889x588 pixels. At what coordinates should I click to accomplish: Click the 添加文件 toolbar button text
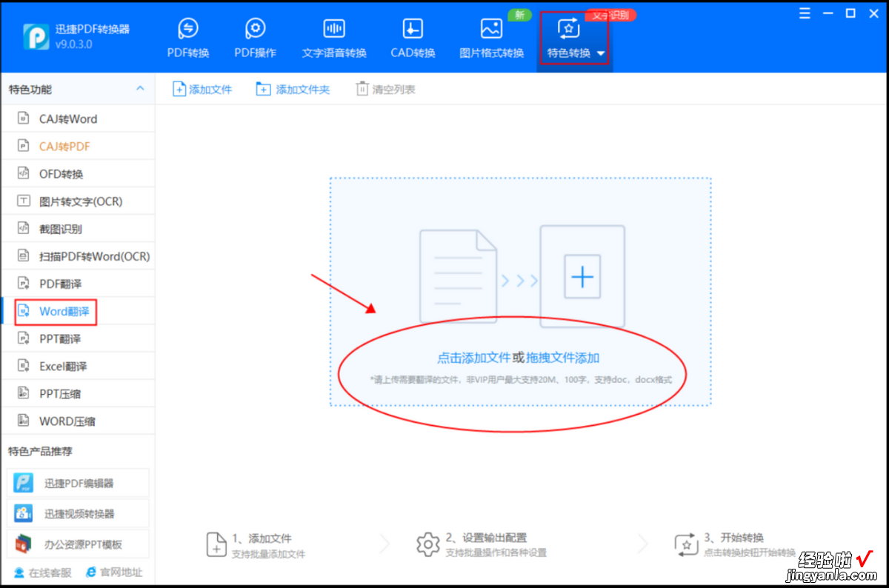tap(210, 89)
